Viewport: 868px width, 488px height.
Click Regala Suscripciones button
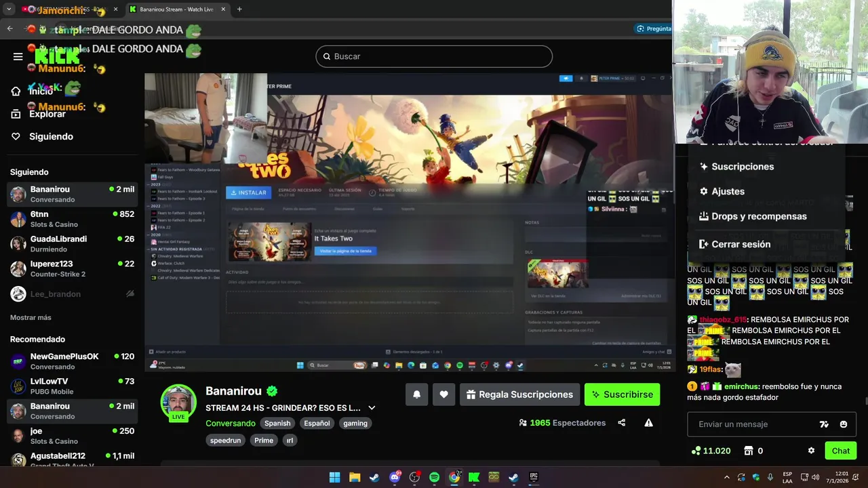519,394
